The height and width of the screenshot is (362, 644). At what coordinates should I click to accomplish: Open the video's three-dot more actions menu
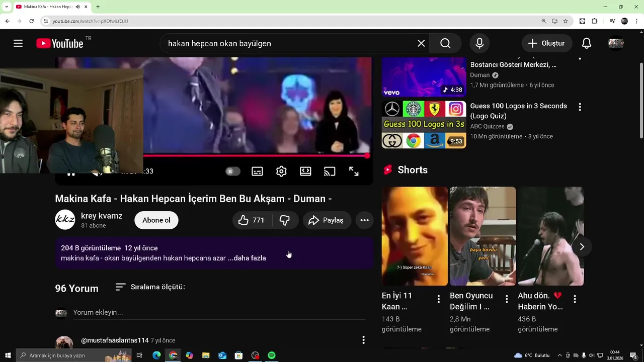point(364,220)
